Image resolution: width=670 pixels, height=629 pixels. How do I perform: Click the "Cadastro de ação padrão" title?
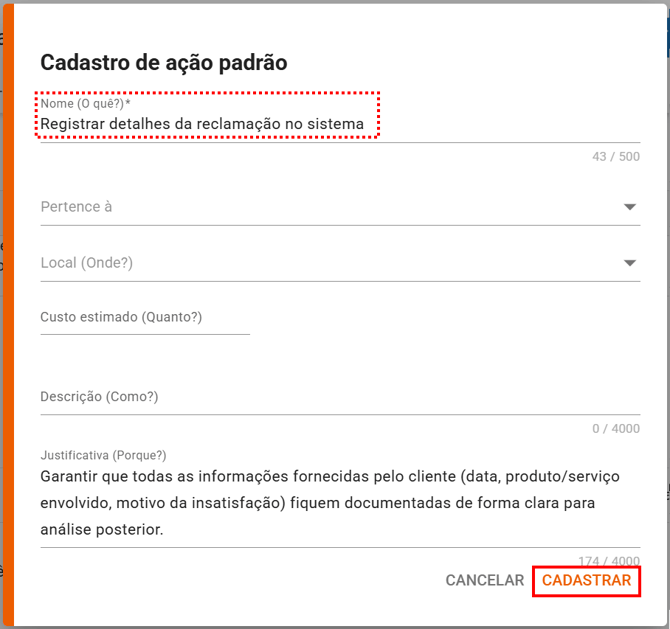164,63
